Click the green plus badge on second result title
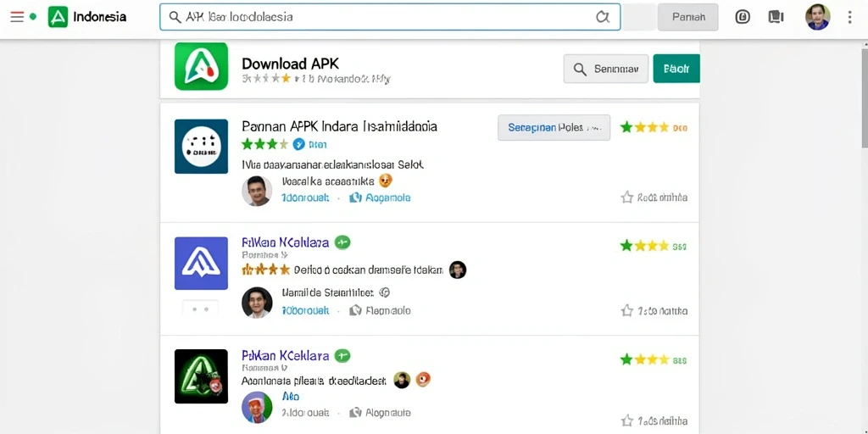 342,242
